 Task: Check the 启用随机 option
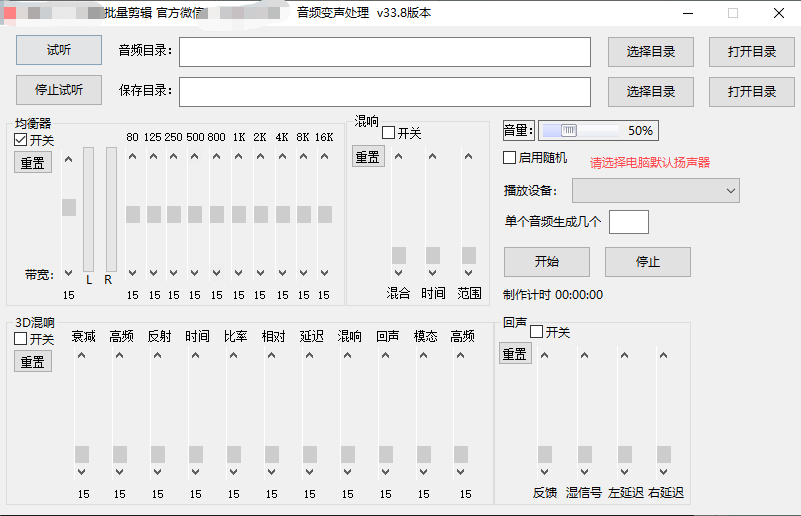(x=510, y=157)
